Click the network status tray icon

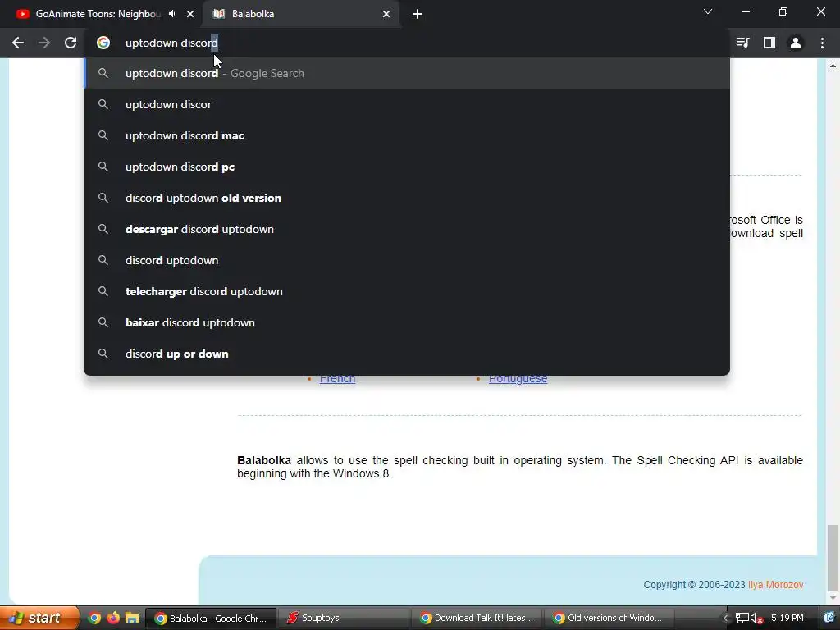(742, 619)
